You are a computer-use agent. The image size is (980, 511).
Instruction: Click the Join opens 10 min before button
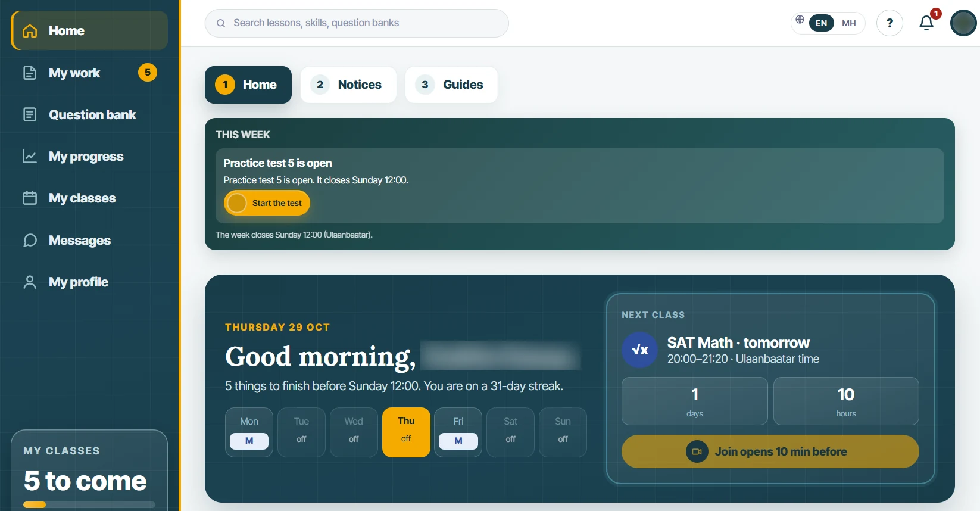pyautogui.click(x=770, y=451)
